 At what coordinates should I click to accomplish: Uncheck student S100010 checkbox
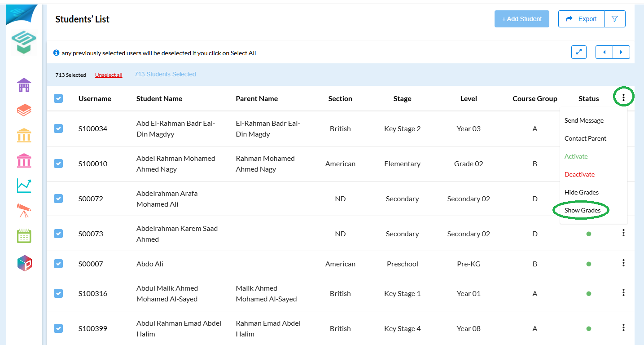pos(58,164)
